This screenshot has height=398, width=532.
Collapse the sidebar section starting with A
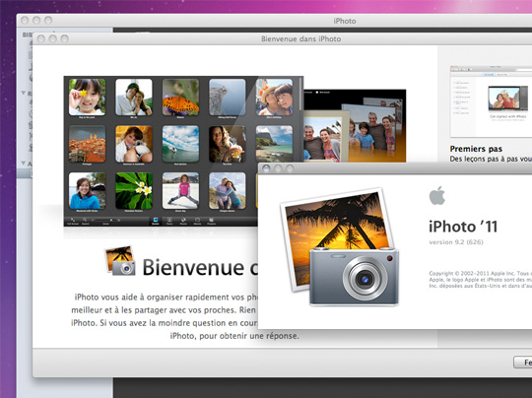click(x=24, y=164)
